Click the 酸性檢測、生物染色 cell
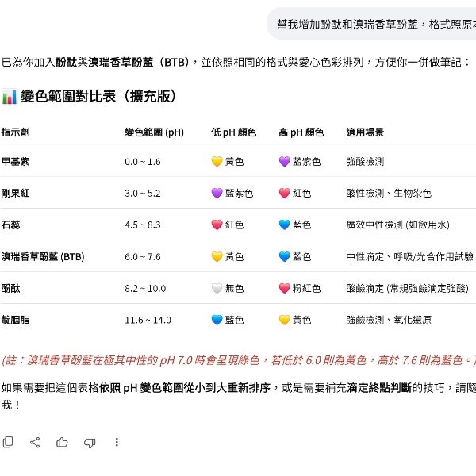 (389, 193)
